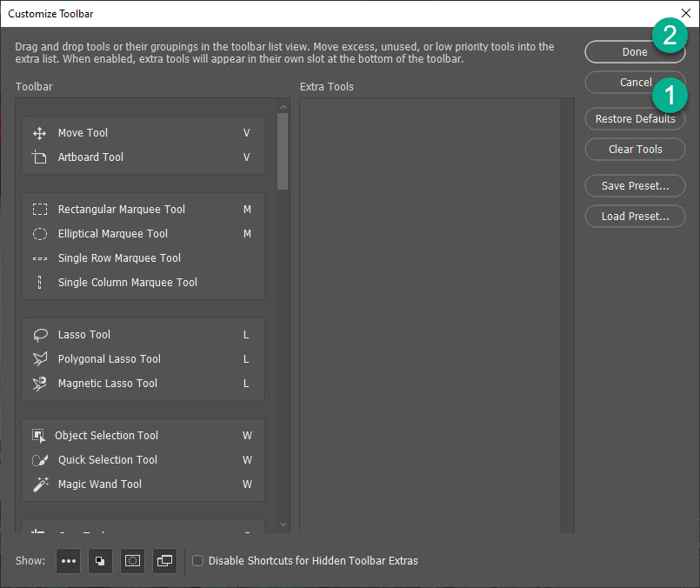Click the Single Column Marquee Tool icon
This screenshot has height=588, width=700.
(x=39, y=283)
